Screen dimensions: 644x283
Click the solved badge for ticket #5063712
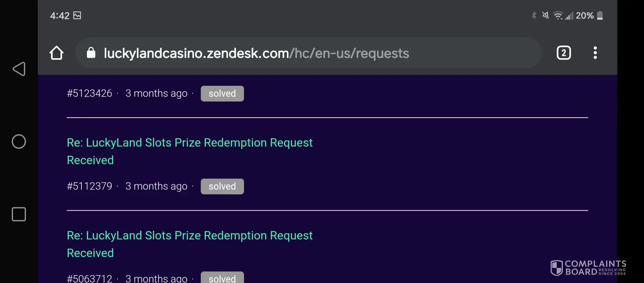[222, 278]
